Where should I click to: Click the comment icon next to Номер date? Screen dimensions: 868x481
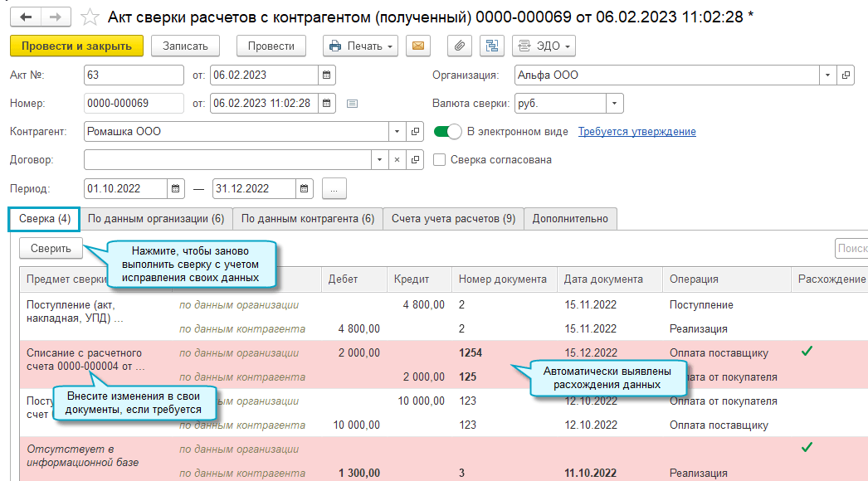352,104
